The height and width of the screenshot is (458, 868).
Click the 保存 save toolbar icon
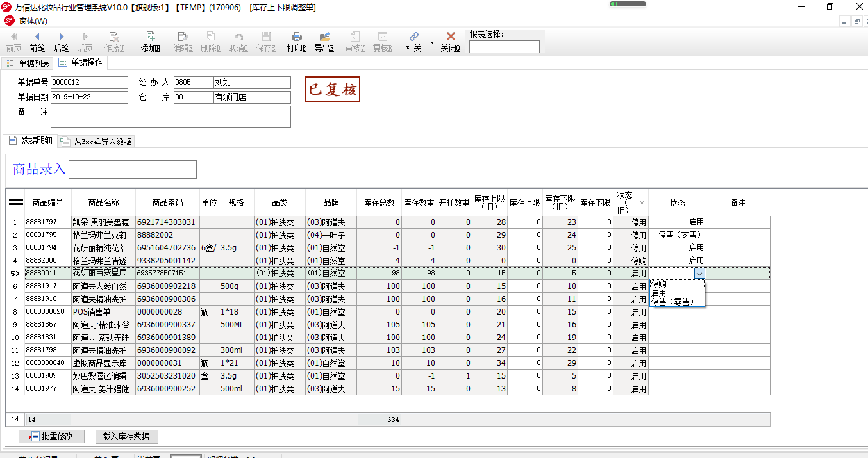[x=266, y=42]
